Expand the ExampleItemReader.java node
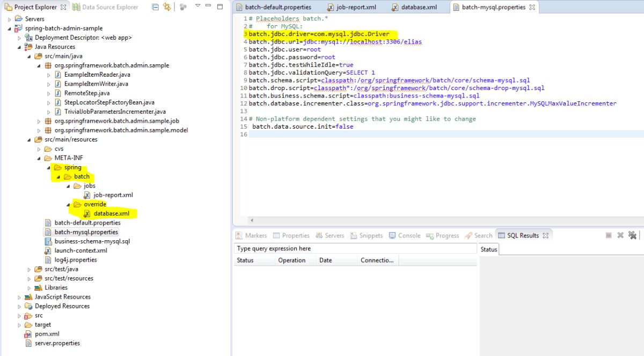Image resolution: width=644 pixels, height=356 pixels. 49,75
